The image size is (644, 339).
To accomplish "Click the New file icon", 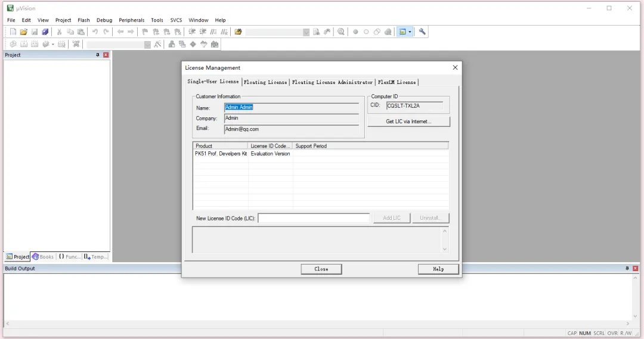I will [13, 32].
